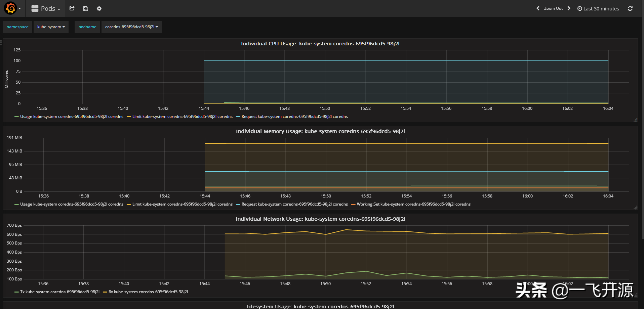Open the Last 30 minutes time picker

coord(598,9)
